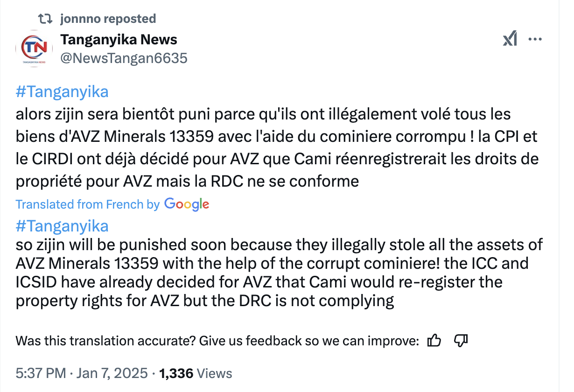Click the @NewsTangan6635 handle
The height and width of the screenshot is (392, 574).
[x=124, y=58]
